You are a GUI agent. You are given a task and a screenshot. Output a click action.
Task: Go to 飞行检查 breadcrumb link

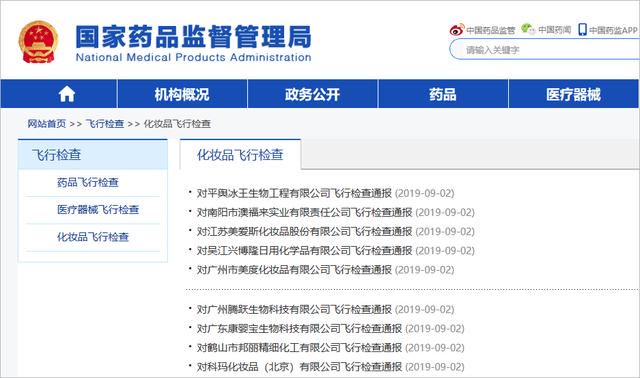pyautogui.click(x=104, y=124)
